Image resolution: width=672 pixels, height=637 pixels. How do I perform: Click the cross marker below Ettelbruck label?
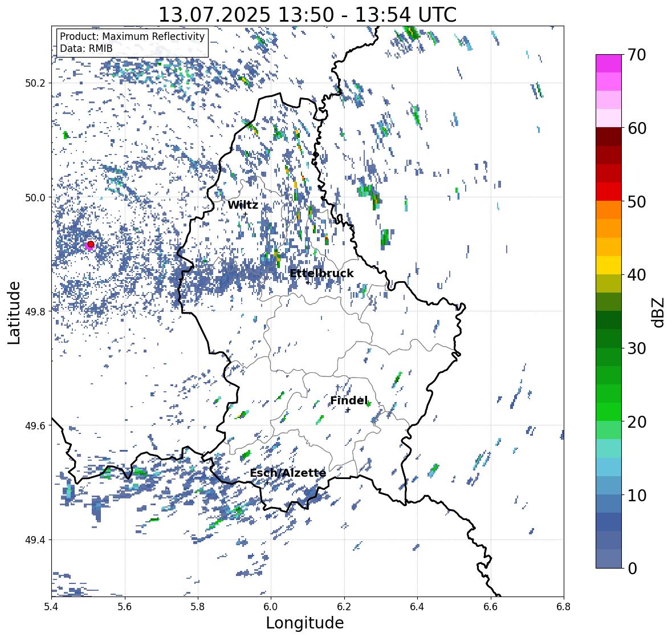tap(308, 282)
